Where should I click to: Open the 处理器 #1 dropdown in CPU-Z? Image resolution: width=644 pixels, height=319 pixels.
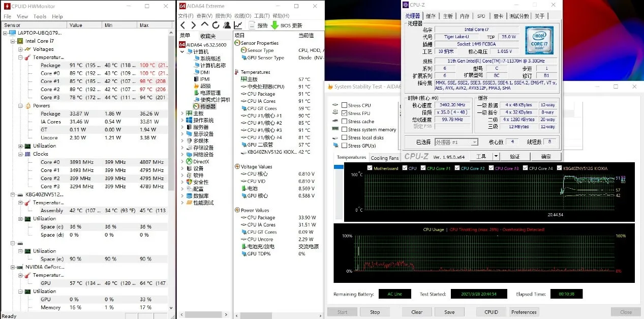coord(474,142)
